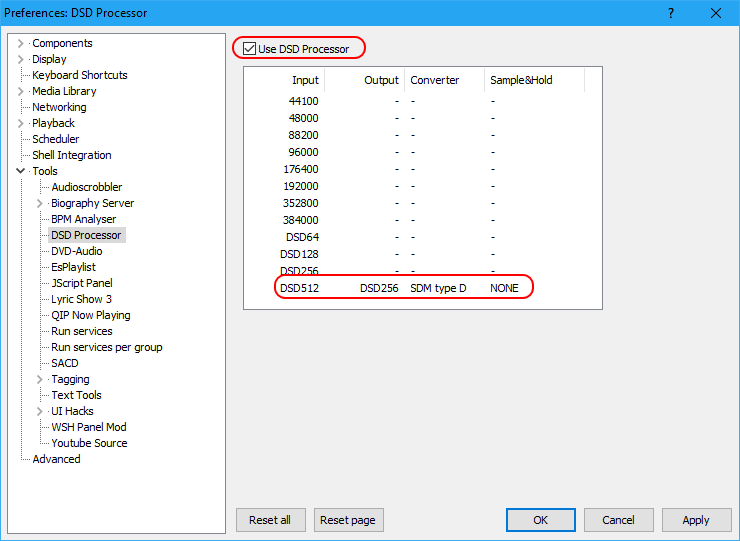Confirm settings with the OK button
The image size is (740, 541).
[540, 520]
